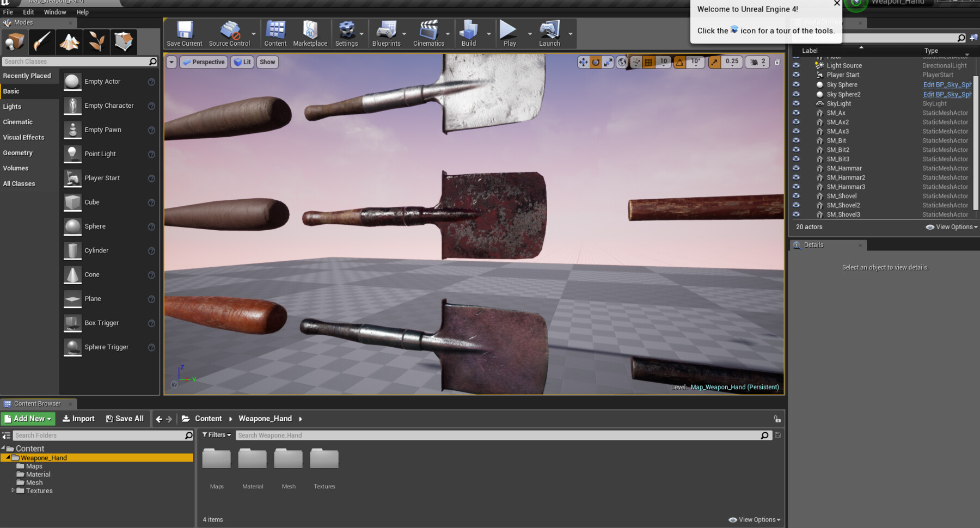Select the Paint mode brush icon
Screen dimensions: 980x528
[42, 41]
